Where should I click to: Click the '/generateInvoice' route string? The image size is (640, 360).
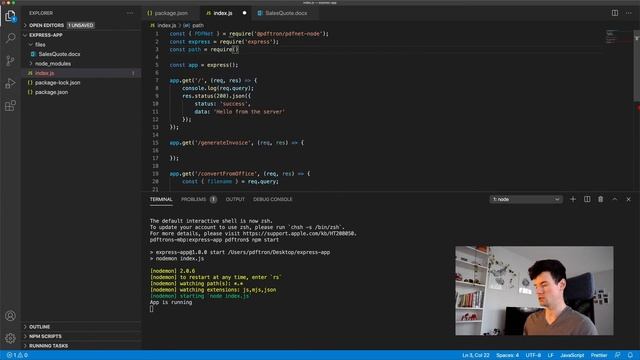point(222,143)
